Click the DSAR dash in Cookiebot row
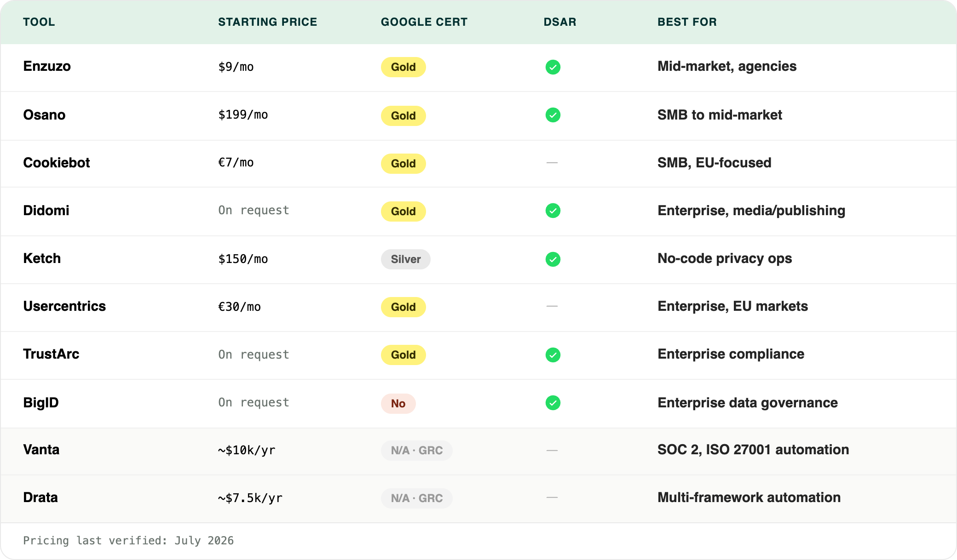957x560 pixels. [552, 163]
